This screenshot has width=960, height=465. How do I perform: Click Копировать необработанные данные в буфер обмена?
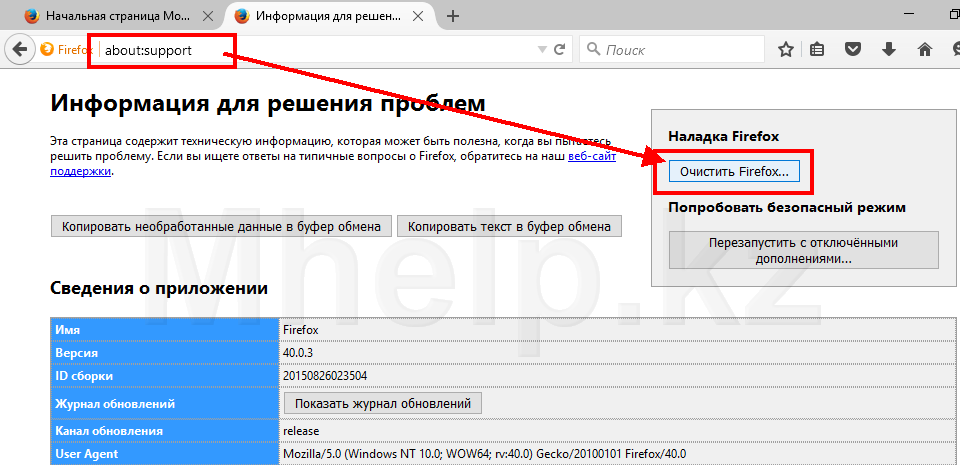click(222, 226)
